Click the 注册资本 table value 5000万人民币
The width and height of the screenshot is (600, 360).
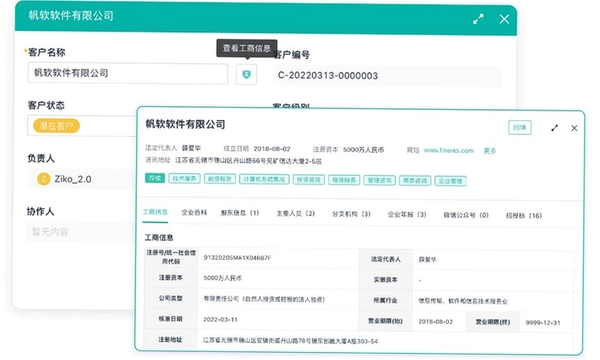[222, 278]
